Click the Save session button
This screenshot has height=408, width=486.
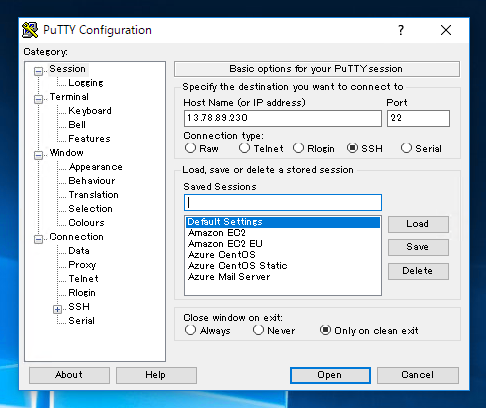pos(418,247)
